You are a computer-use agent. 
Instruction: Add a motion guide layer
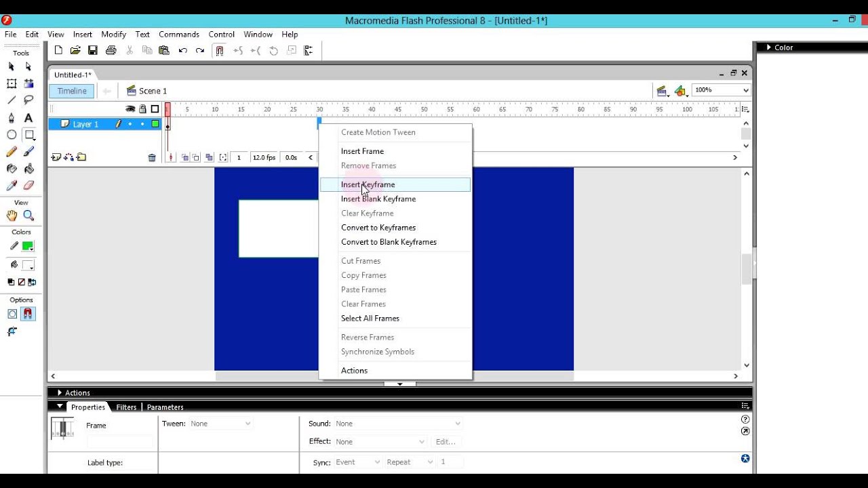tap(69, 157)
